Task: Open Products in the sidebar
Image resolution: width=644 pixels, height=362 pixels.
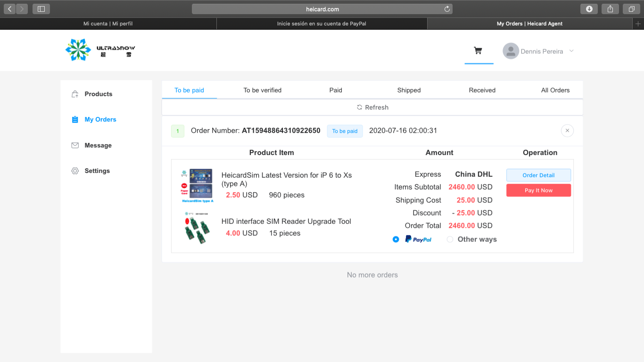Action: point(98,94)
